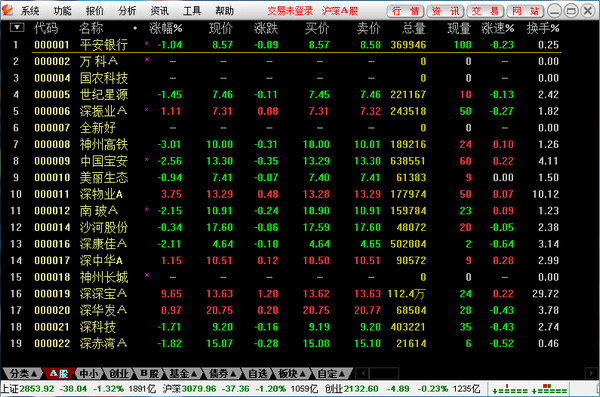This screenshot has width=600, height=397.
Task: Click the 沪深 index in status bar
Action: coord(240,389)
